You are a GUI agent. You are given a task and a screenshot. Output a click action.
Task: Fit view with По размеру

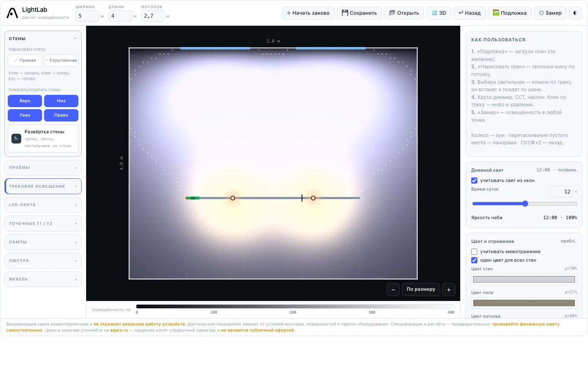tap(421, 289)
